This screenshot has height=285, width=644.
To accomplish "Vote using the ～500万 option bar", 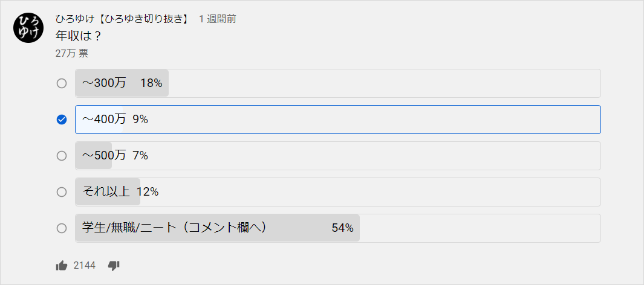I will 338,156.
